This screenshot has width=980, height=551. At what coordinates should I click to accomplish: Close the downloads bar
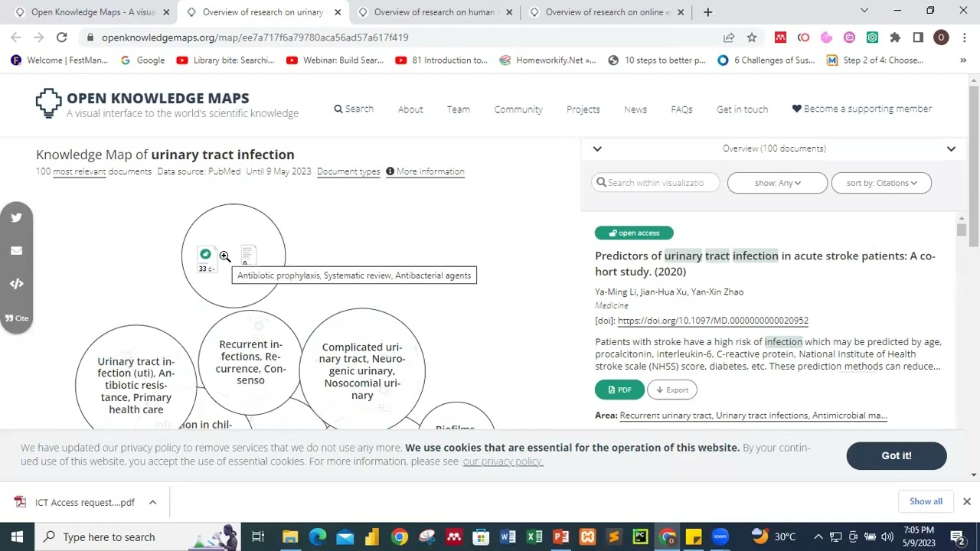pos(966,501)
